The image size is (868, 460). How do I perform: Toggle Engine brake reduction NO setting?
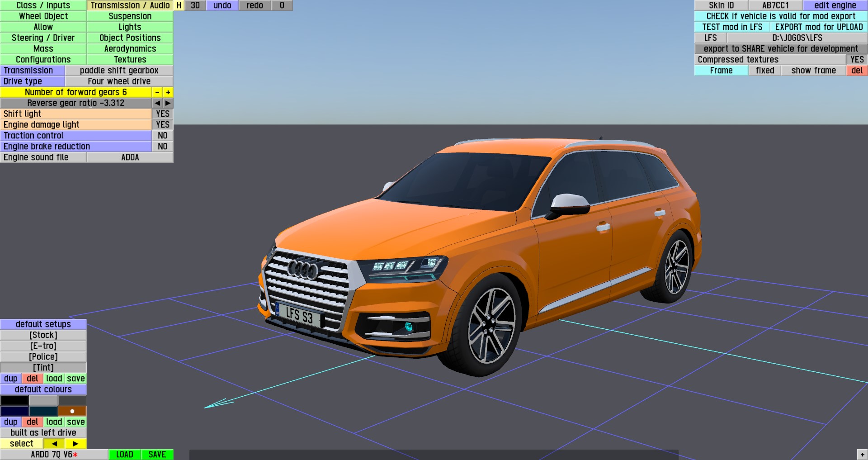(163, 147)
